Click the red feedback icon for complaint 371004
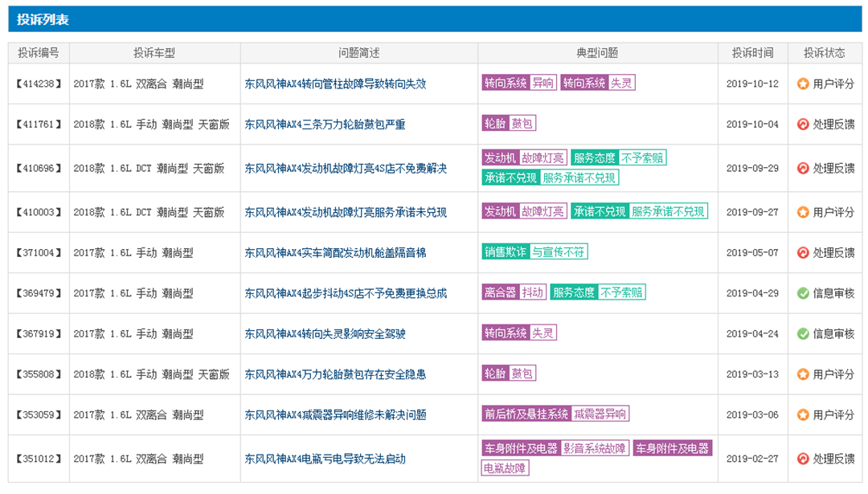The image size is (868, 494). point(802,252)
